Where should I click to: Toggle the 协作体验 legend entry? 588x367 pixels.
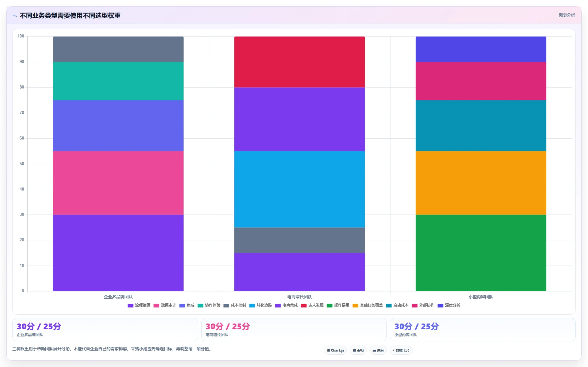click(209, 305)
